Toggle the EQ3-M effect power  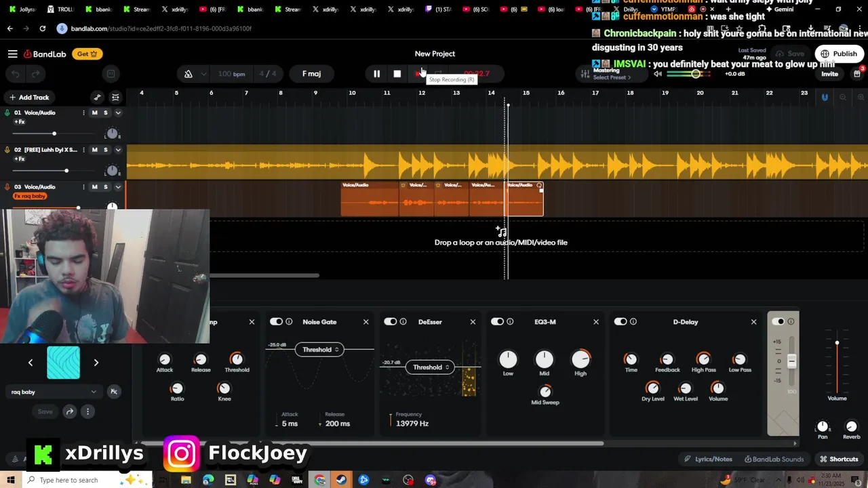pos(497,322)
